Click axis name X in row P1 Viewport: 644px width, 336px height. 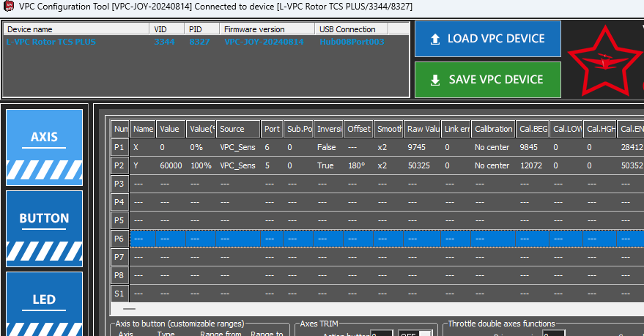pos(136,147)
